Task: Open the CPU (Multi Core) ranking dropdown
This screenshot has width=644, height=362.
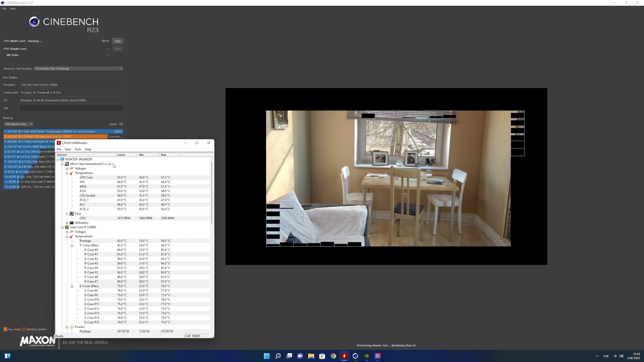Action: 19,124
